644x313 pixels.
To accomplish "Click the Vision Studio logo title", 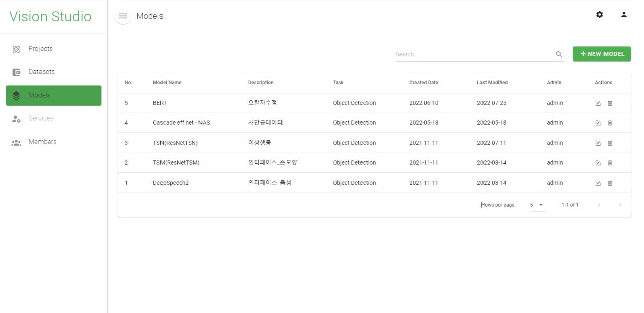I will click(x=50, y=16).
